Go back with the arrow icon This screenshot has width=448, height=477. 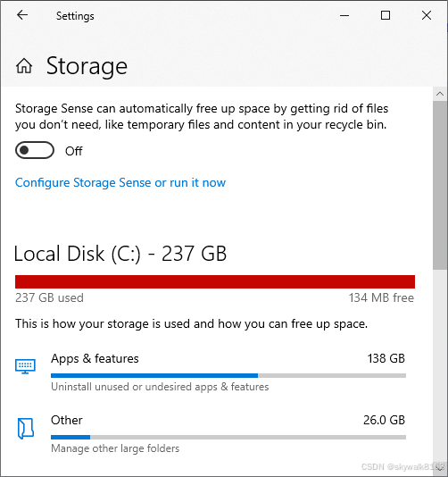click(x=22, y=15)
